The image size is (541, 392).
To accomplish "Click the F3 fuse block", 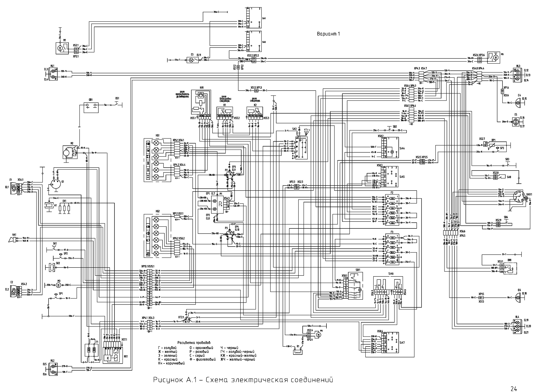I will [x=392, y=250].
